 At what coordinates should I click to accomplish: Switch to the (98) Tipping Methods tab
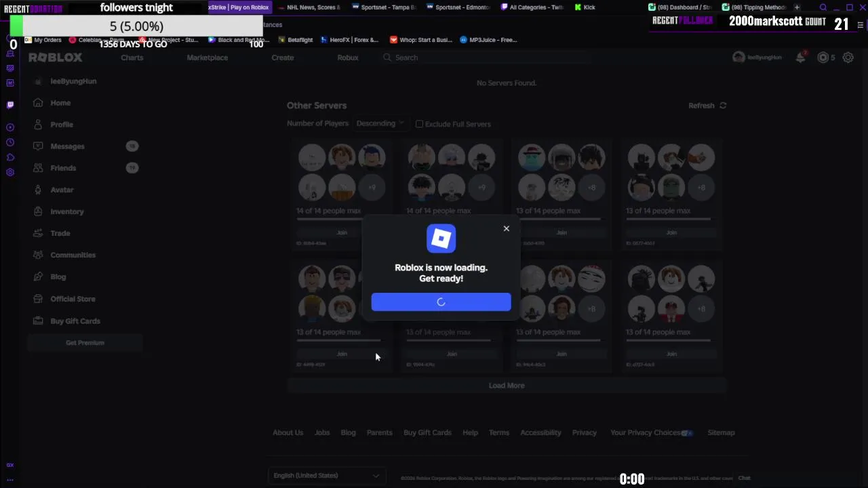754,7
